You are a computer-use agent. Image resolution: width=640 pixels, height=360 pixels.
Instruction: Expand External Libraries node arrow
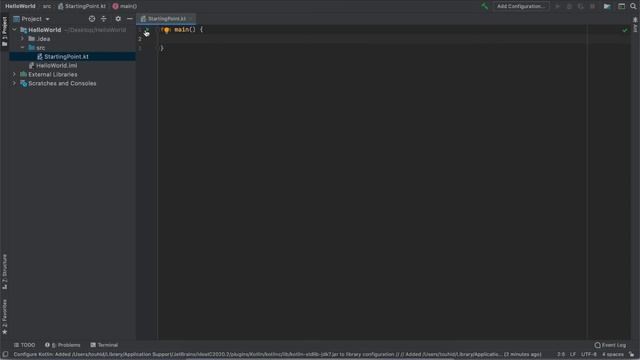pos(15,74)
